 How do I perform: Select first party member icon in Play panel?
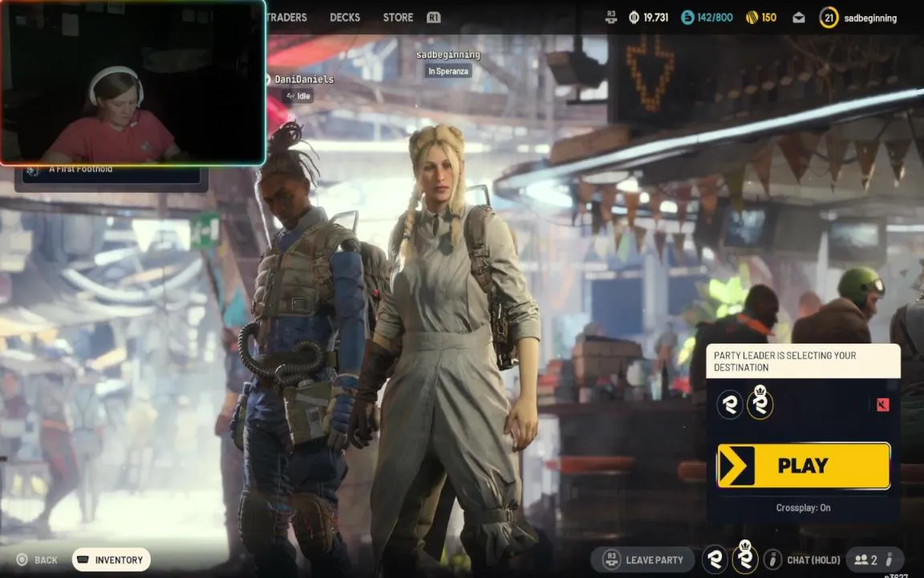point(730,405)
